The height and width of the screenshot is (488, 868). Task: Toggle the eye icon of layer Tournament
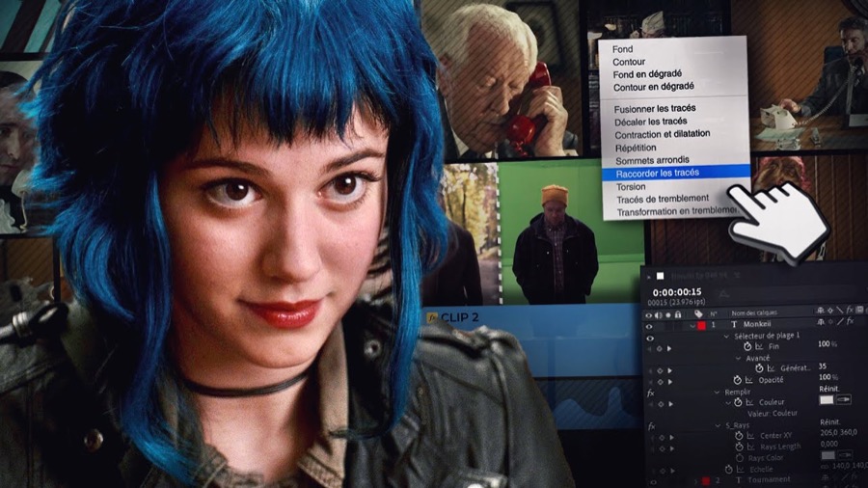click(x=654, y=482)
